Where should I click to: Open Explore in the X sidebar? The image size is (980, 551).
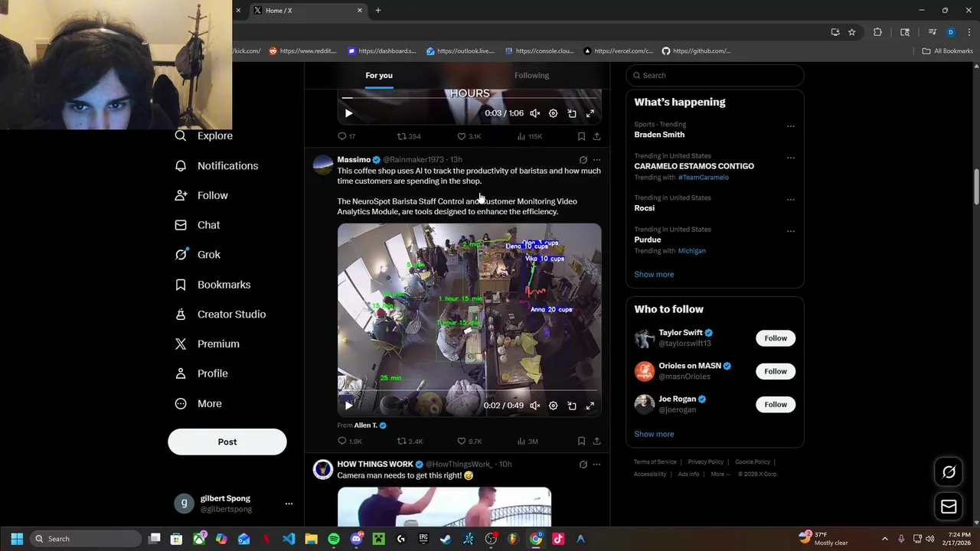tap(204, 135)
